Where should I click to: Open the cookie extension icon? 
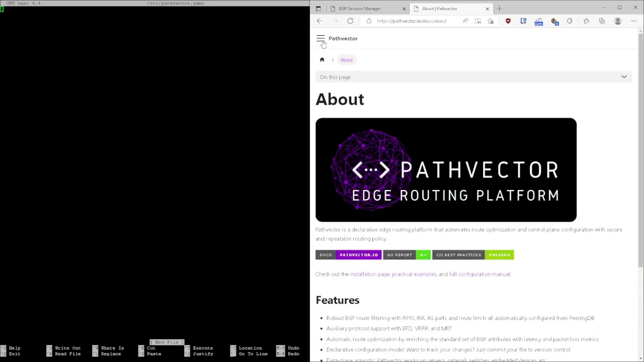(x=554, y=21)
